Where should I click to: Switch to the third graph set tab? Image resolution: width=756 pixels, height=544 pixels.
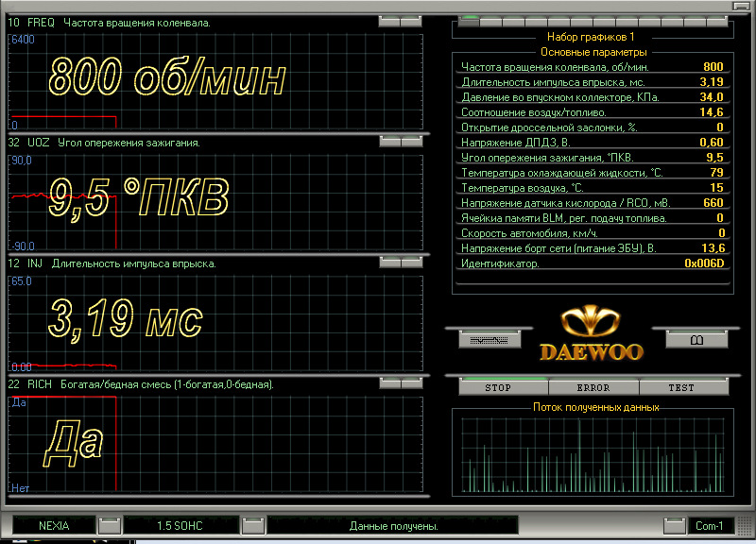click(514, 21)
